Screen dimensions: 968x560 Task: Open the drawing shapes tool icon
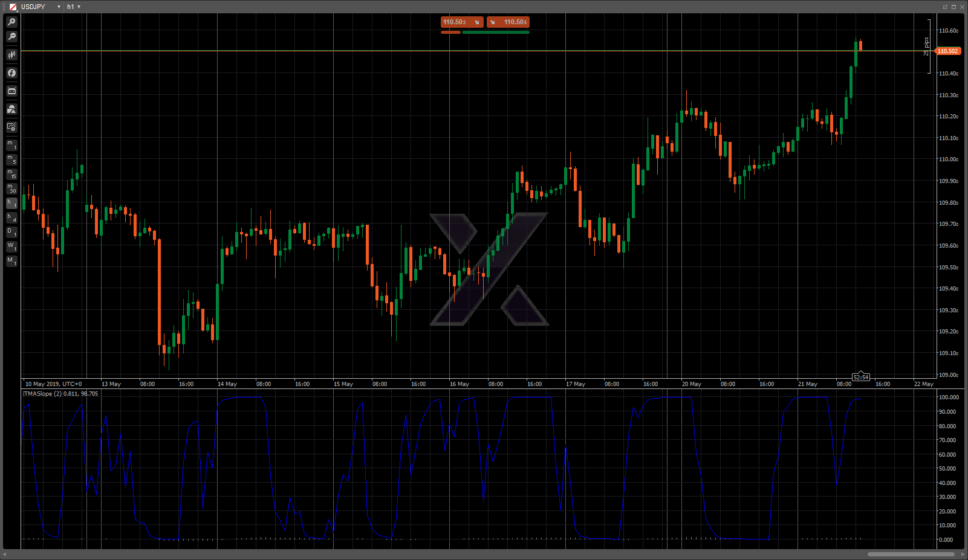coord(11,109)
